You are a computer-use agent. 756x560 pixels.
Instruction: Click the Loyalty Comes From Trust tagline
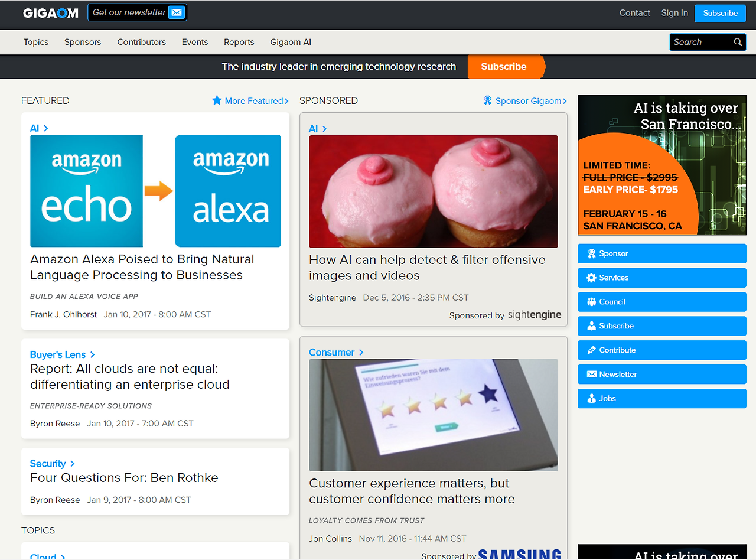(x=367, y=520)
